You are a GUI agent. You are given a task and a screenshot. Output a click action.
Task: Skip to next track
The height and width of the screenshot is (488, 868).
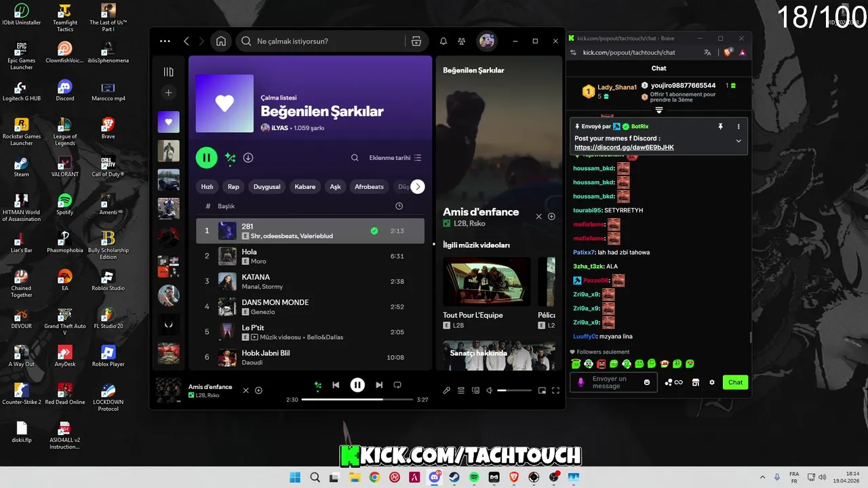point(379,385)
